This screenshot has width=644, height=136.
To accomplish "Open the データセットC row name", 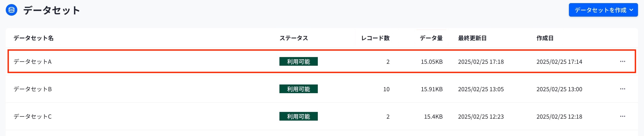I will coord(33,117).
